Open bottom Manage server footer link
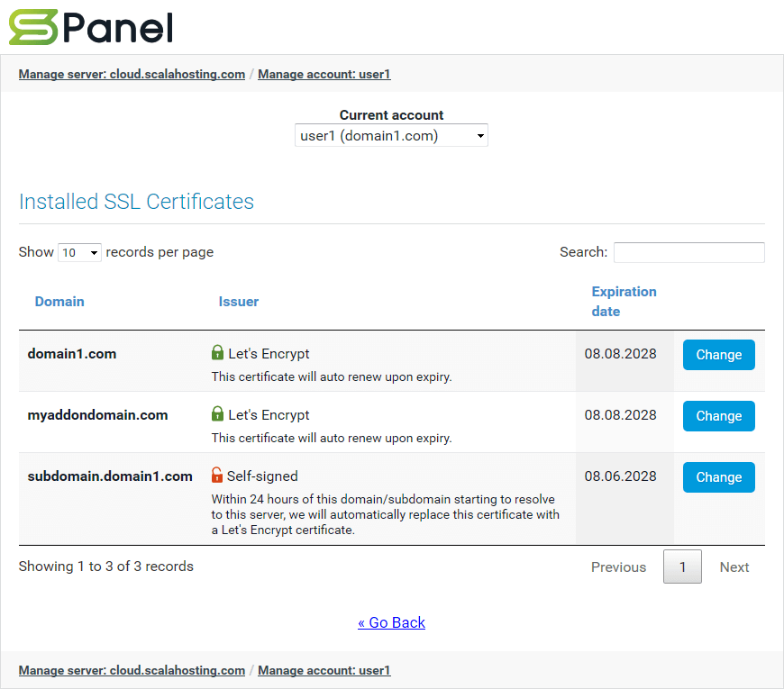The height and width of the screenshot is (689, 784). tap(132, 670)
